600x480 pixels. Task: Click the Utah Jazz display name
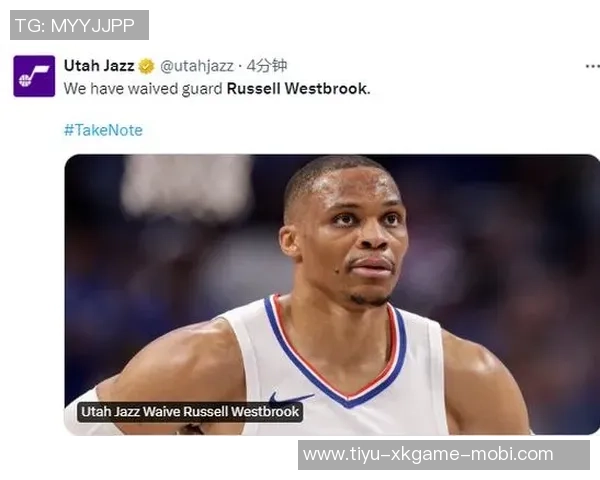coord(99,66)
